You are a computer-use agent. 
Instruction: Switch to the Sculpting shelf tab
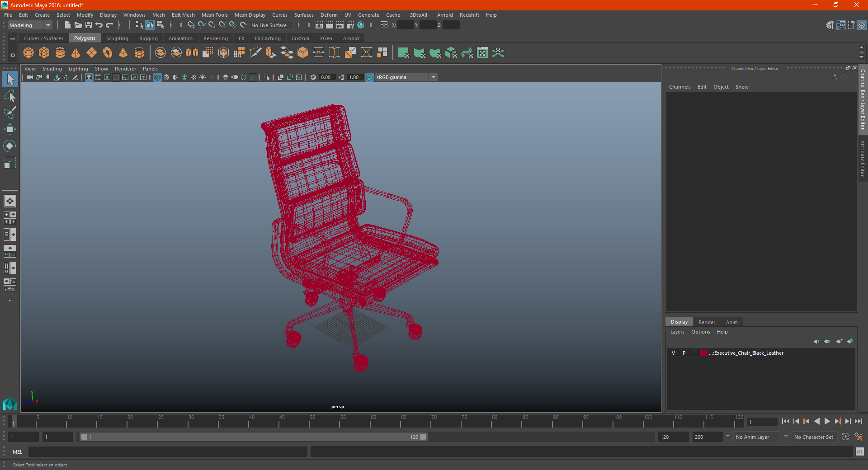point(117,38)
